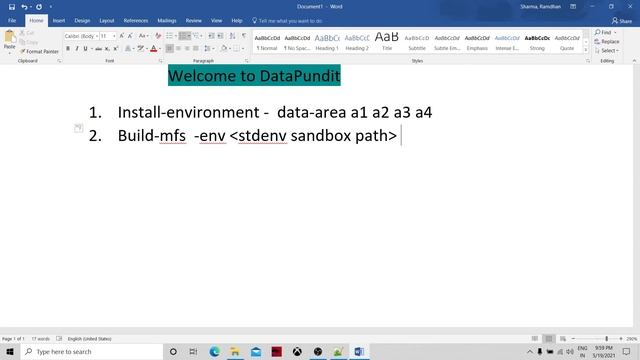Open Line and Paragraph Spacing dropdown

pyautogui.click(x=209, y=49)
